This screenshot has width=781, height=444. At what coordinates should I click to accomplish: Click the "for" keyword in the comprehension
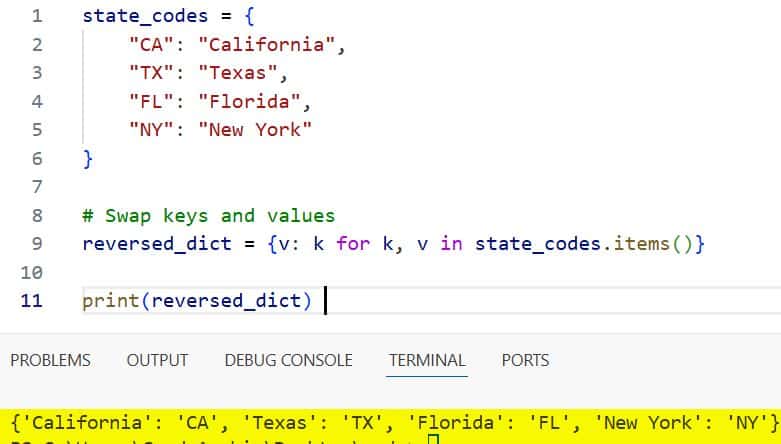point(352,244)
